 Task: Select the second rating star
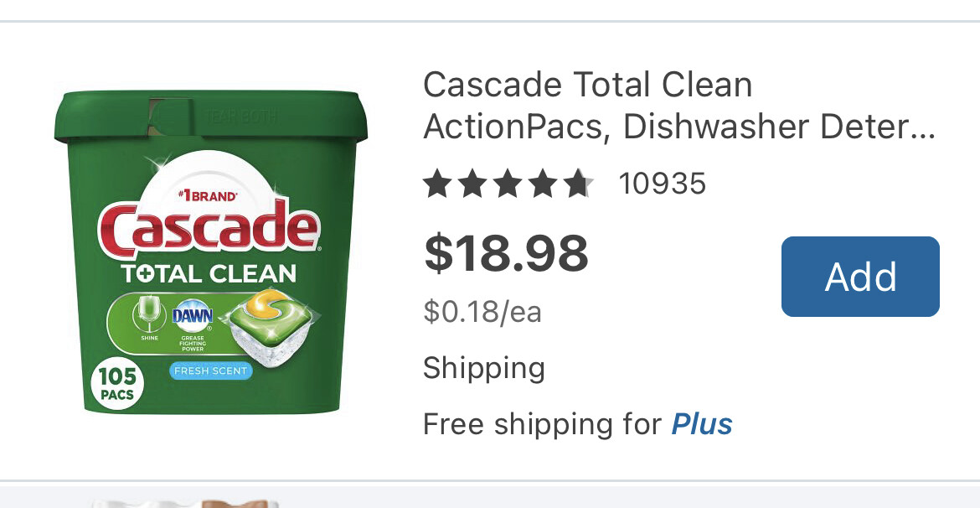[472, 184]
